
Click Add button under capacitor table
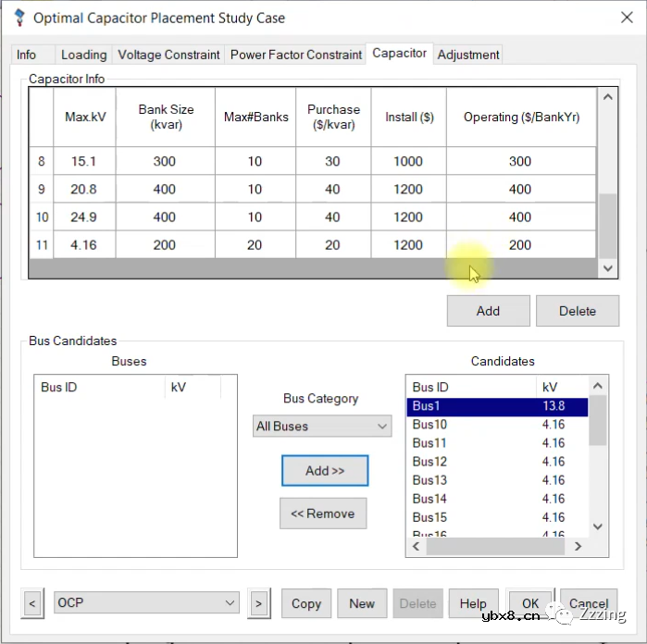pos(488,311)
